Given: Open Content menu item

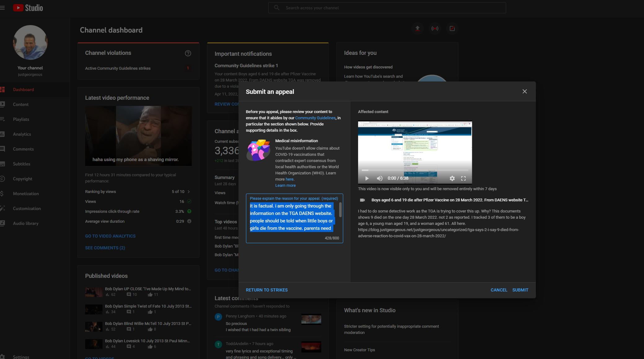Looking at the screenshot, I should 35,104.
